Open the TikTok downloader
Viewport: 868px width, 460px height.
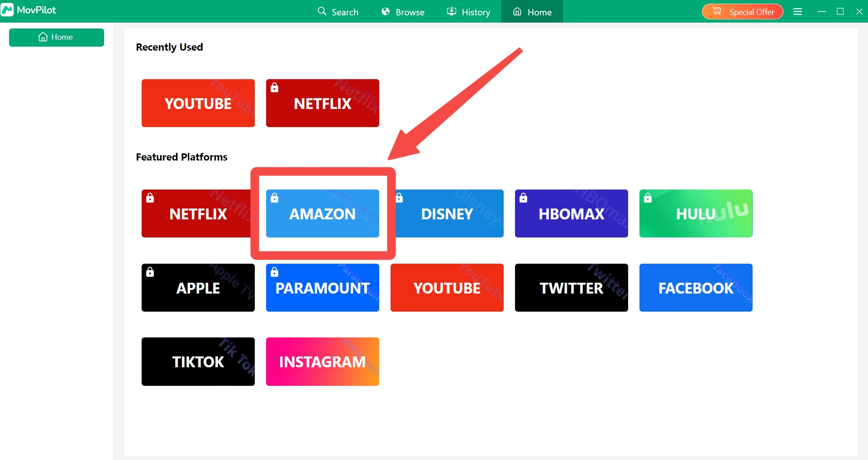tap(198, 361)
